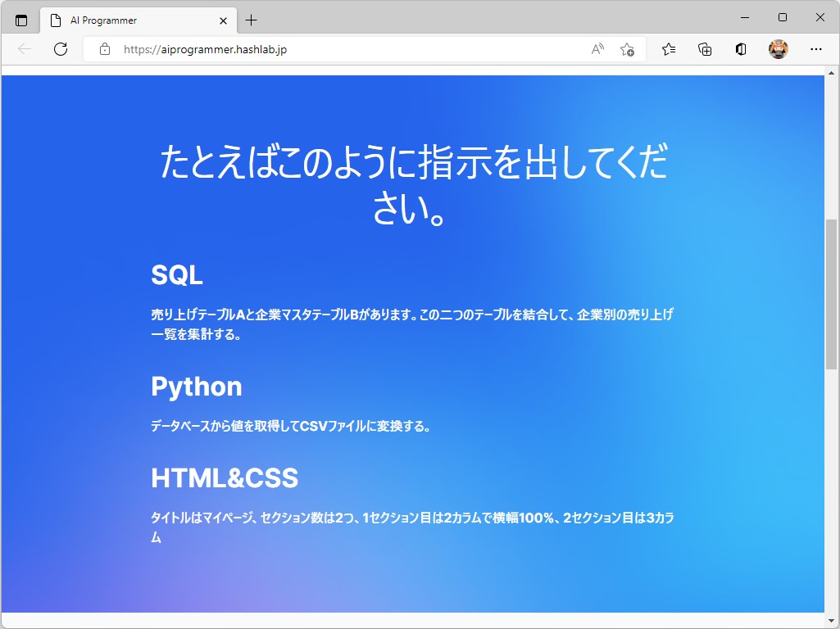Open the profile account switcher
The height and width of the screenshot is (629, 840).
coord(778,49)
